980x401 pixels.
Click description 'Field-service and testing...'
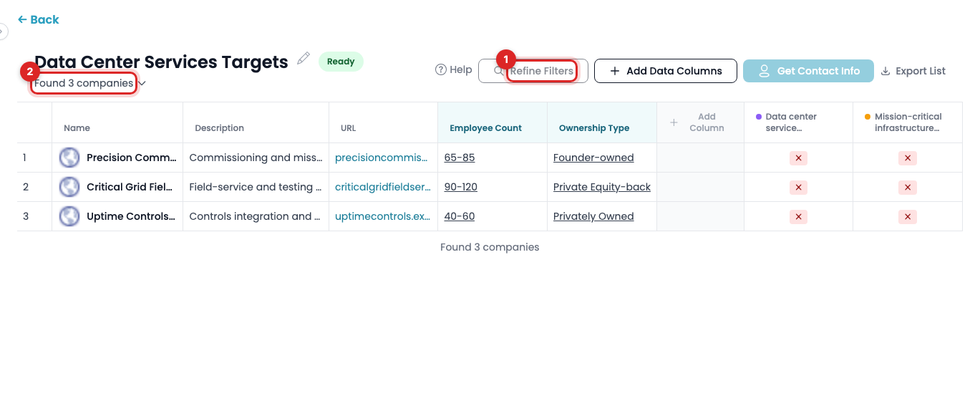tap(256, 187)
